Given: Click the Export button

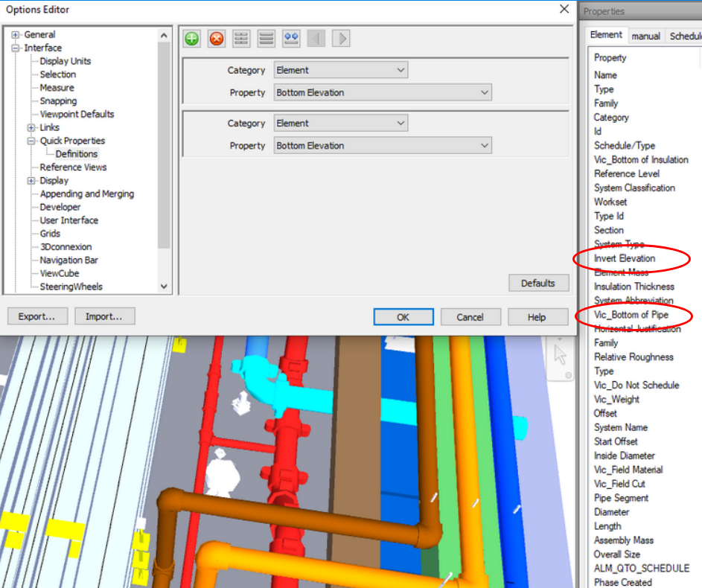Looking at the screenshot, I should coord(37,316).
